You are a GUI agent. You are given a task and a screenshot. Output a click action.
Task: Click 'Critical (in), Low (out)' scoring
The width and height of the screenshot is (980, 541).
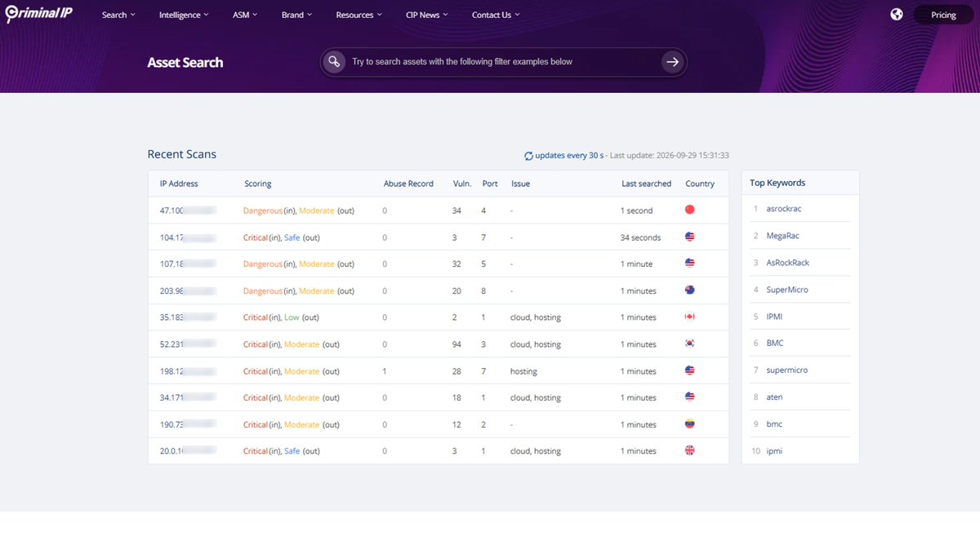(x=281, y=317)
